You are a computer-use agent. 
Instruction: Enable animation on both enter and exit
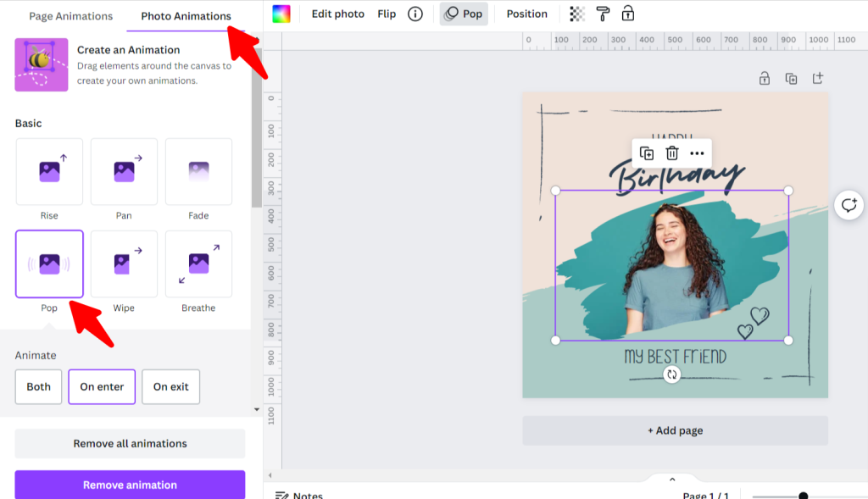tap(38, 386)
